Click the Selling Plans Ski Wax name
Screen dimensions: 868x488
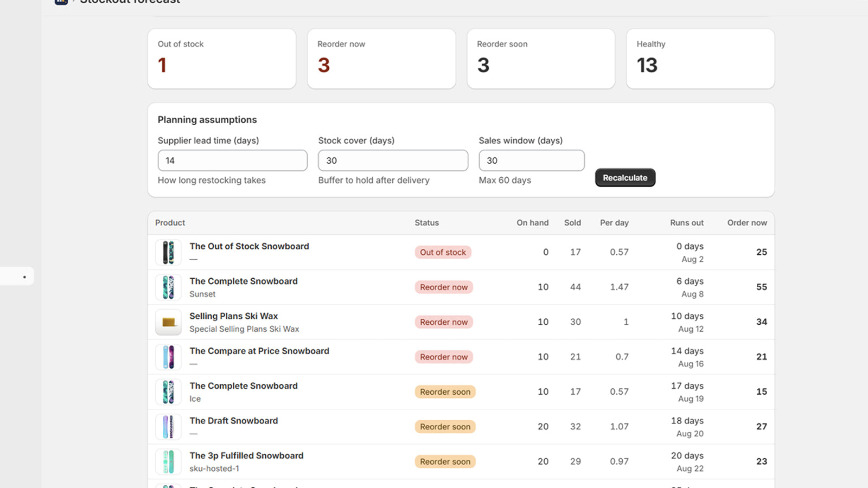point(233,316)
